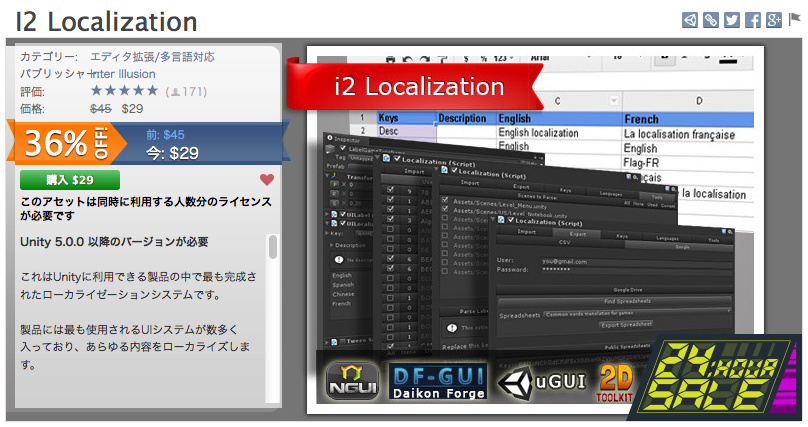Viewport: 808px width, 427px height.
Task: Copy asset link with chain-link icon
Action: (x=711, y=20)
